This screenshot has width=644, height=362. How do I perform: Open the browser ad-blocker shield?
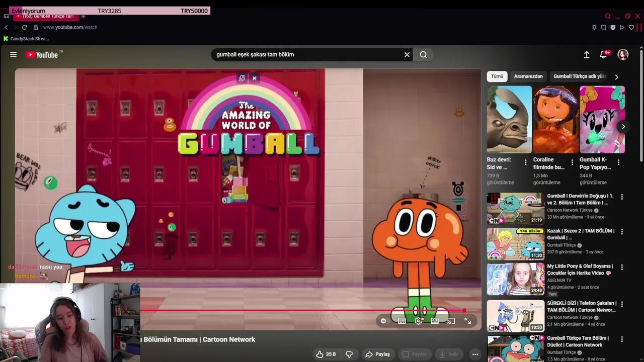click(613, 27)
